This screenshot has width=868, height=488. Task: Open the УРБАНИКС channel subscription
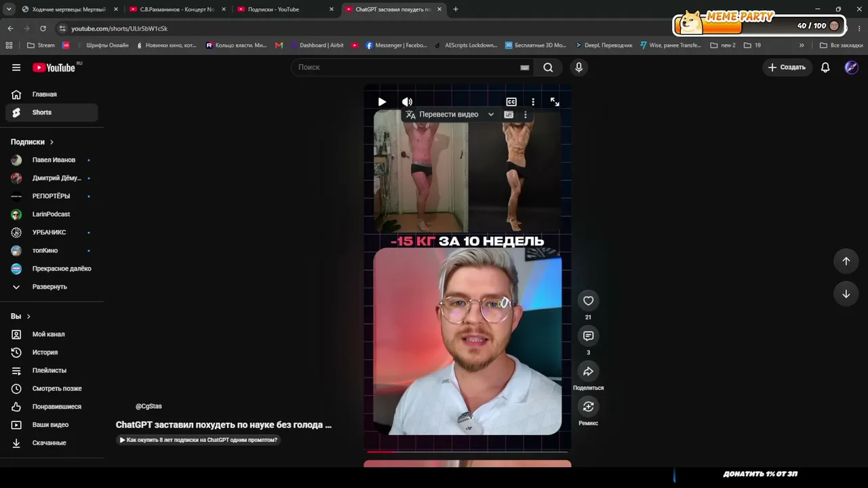click(52, 232)
